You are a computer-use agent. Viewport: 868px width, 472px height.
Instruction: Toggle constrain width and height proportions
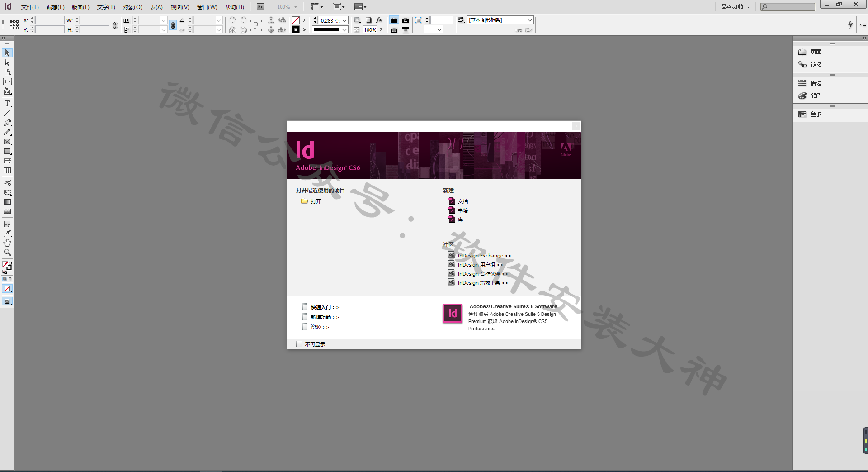click(115, 25)
